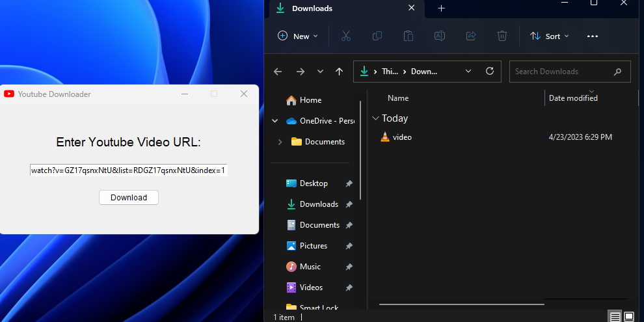The image size is (644, 322).
Task: Click the YouTube logo in Downloader title bar
Action: [x=9, y=94]
